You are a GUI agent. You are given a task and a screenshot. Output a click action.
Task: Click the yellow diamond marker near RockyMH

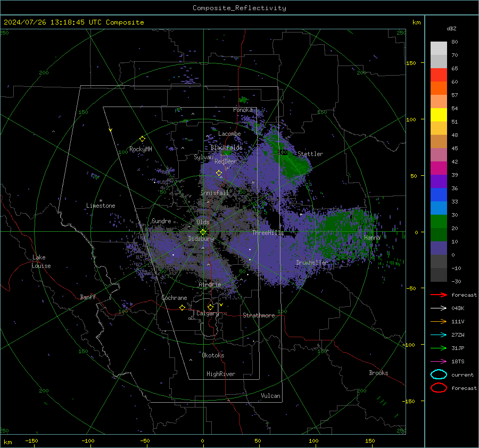tap(142, 139)
